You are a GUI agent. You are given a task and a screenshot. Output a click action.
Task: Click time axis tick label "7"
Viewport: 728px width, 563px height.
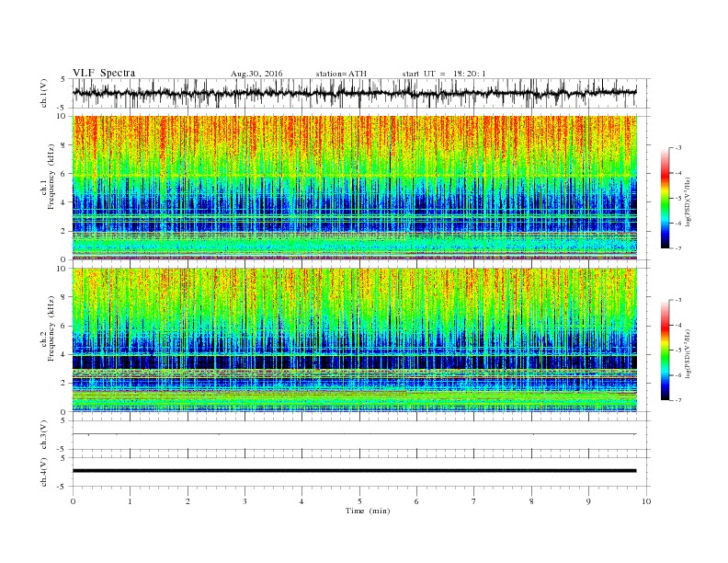473,501
